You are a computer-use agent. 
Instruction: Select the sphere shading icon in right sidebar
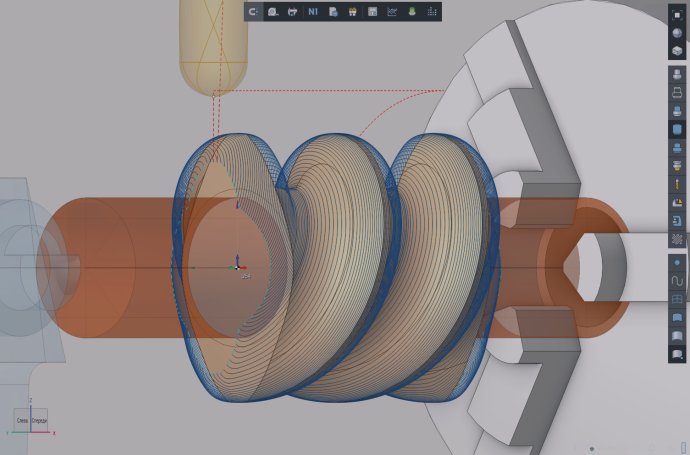(677, 34)
